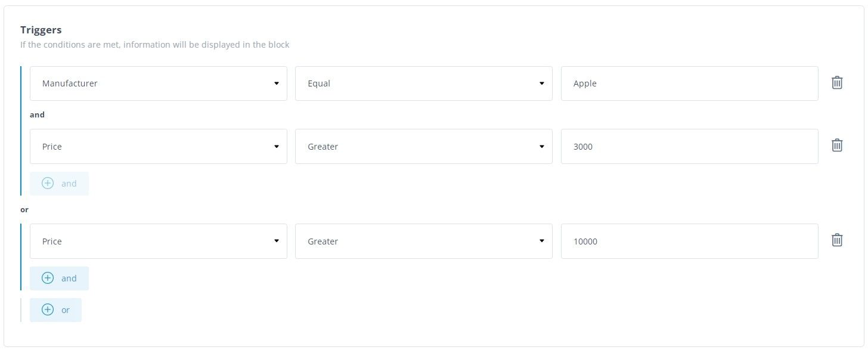
Task: Delete the Price Greater 3000 condition
Action: coord(837,145)
